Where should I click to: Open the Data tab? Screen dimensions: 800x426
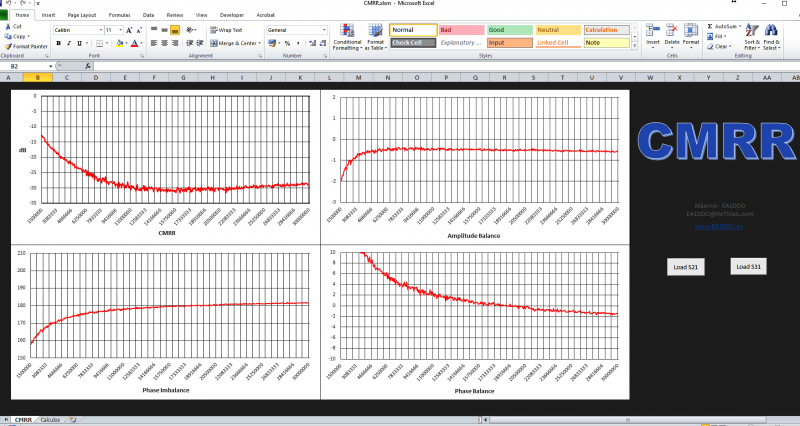pos(148,15)
